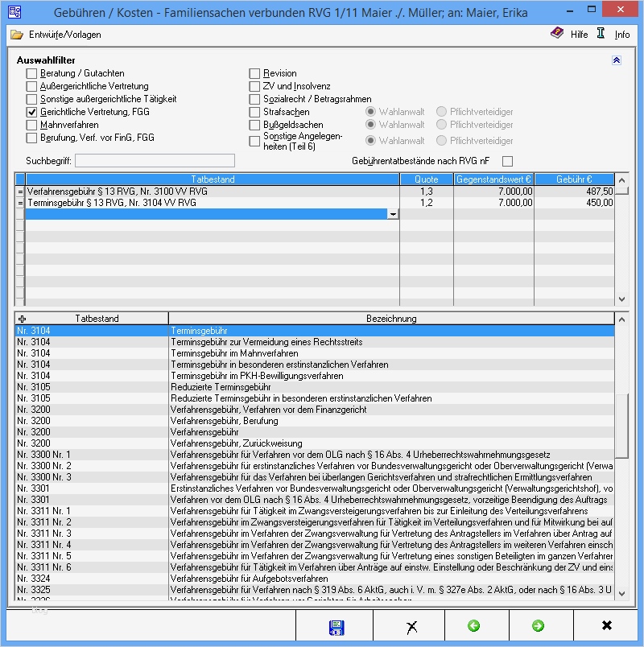Click the Gegenstandswert € column header
The height and width of the screenshot is (647, 644).
pyautogui.click(x=493, y=179)
